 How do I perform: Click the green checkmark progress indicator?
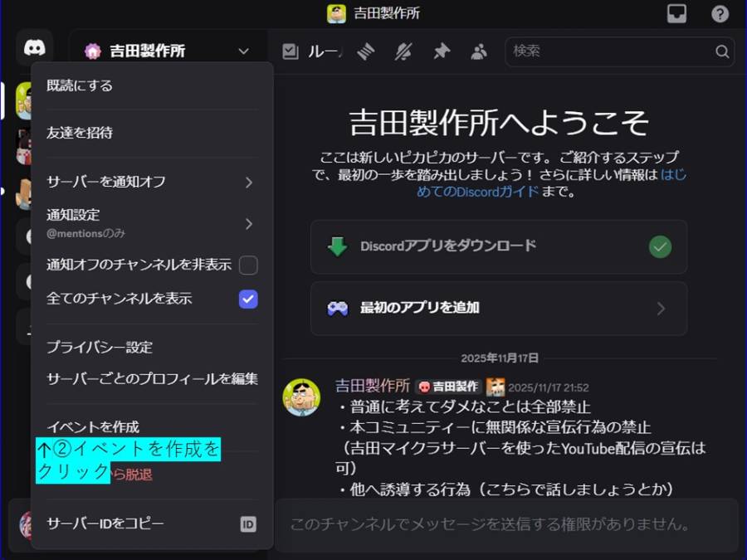click(x=660, y=246)
